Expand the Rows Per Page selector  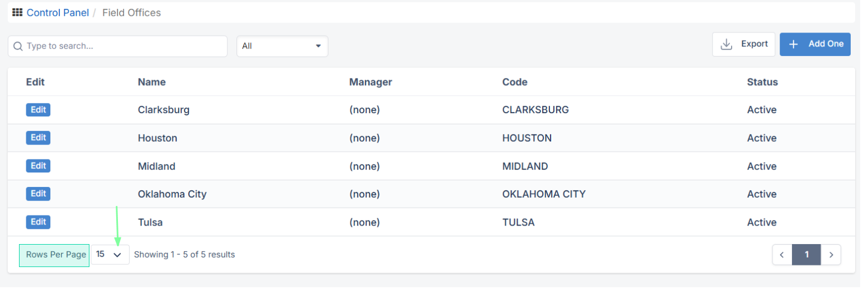point(110,254)
